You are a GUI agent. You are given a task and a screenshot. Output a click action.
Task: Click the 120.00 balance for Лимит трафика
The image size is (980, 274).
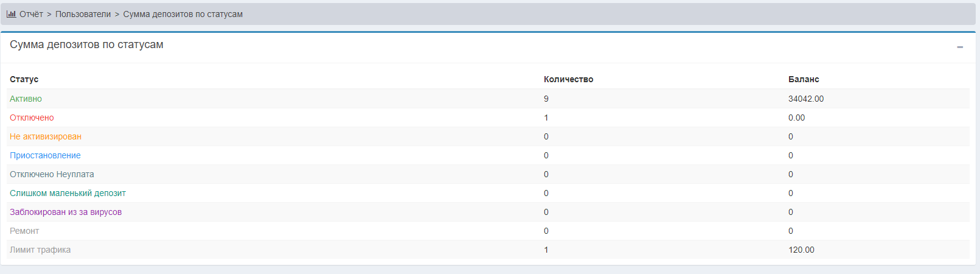tap(801, 250)
